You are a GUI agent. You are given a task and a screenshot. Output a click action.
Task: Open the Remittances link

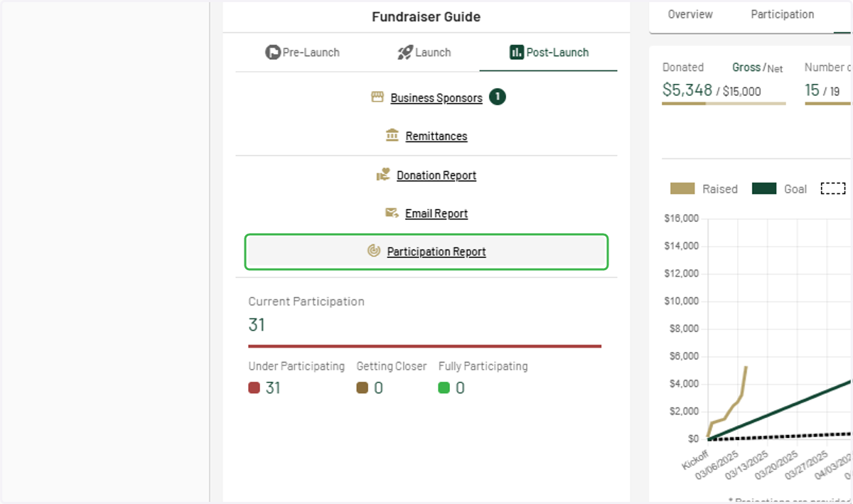(x=436, y=136)
